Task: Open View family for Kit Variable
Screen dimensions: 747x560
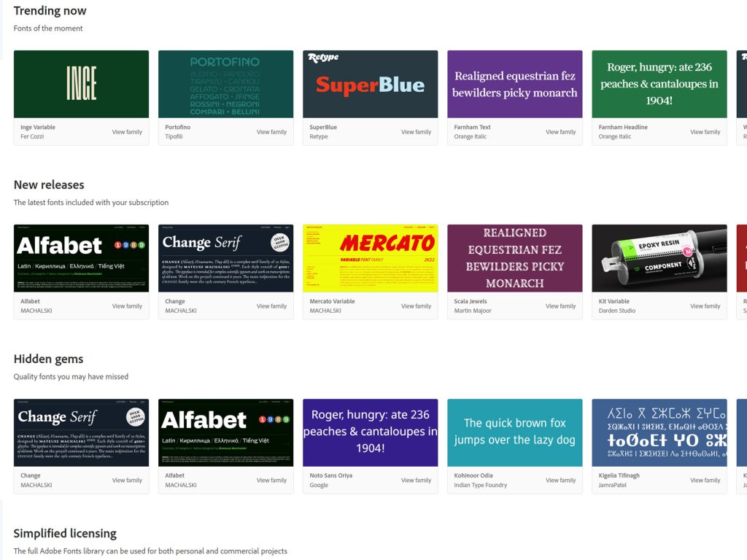Action: pyautogui.click(x=704, y=306)
